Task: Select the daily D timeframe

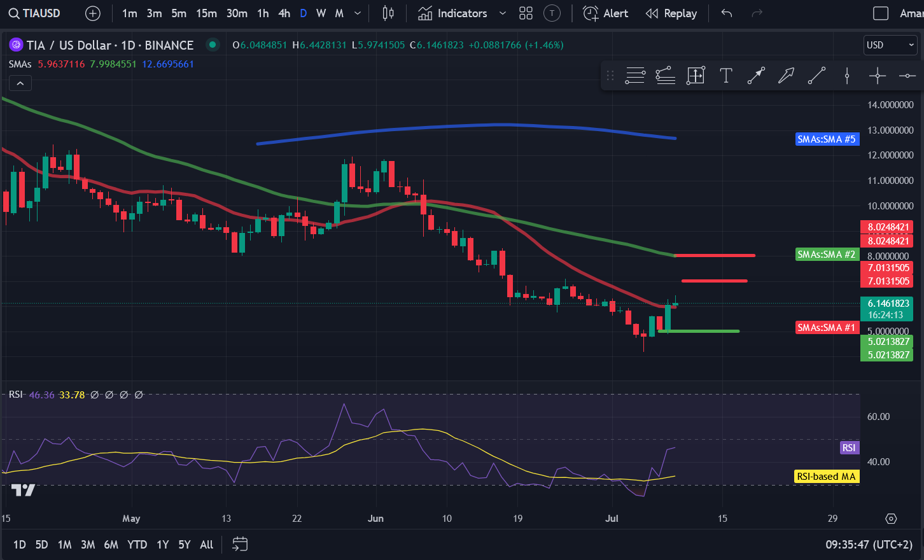Action: click(x=304, y=13)
